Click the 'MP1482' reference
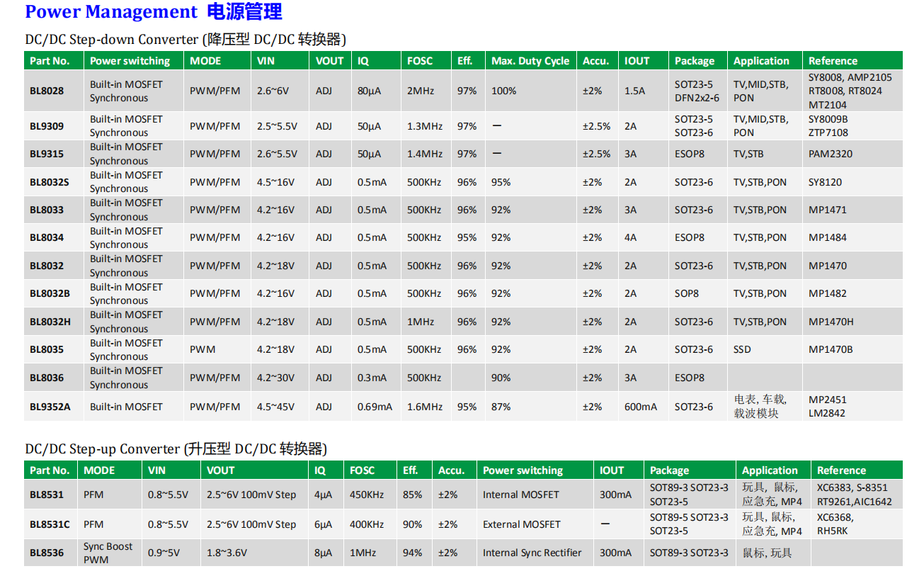 (x=827, y=293)
